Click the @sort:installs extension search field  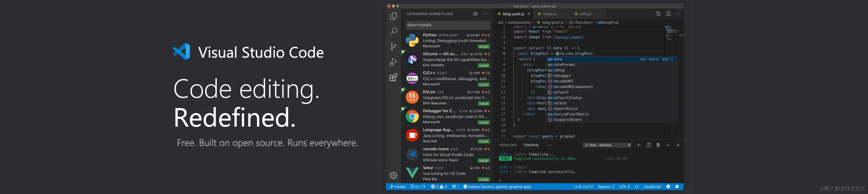coord(448,25)
